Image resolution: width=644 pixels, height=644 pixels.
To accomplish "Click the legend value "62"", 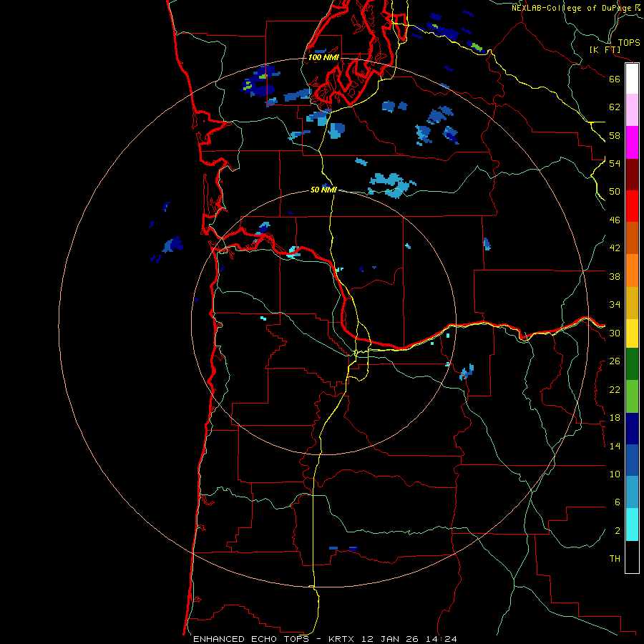I will (615, 107).
